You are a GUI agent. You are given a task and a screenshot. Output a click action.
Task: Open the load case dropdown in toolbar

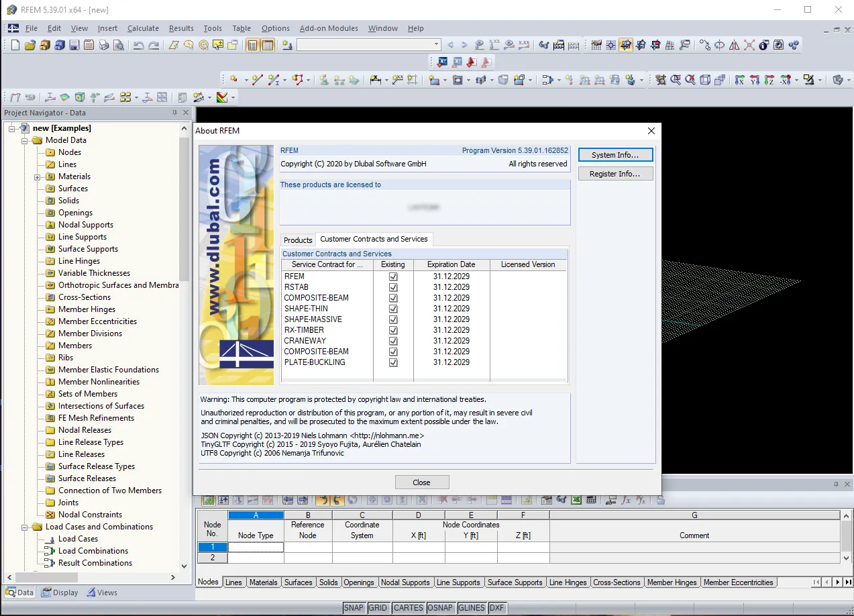[x=435, y=45]
